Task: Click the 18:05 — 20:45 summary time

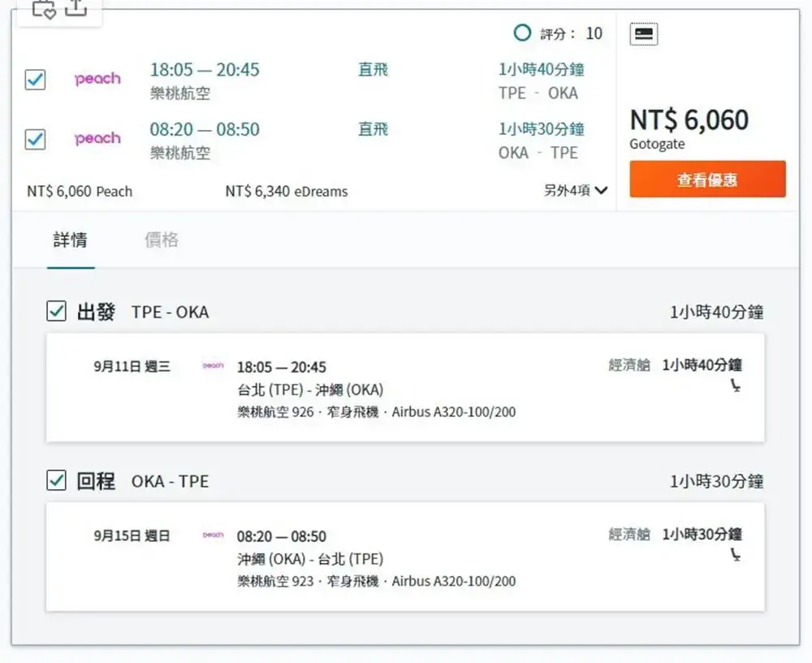Action: pos(205,69)
